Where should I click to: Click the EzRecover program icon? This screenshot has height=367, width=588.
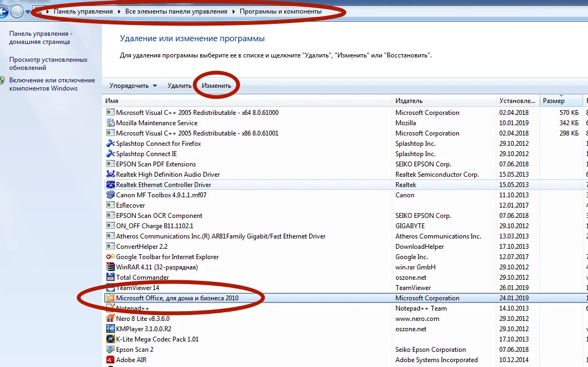(110, 205)
